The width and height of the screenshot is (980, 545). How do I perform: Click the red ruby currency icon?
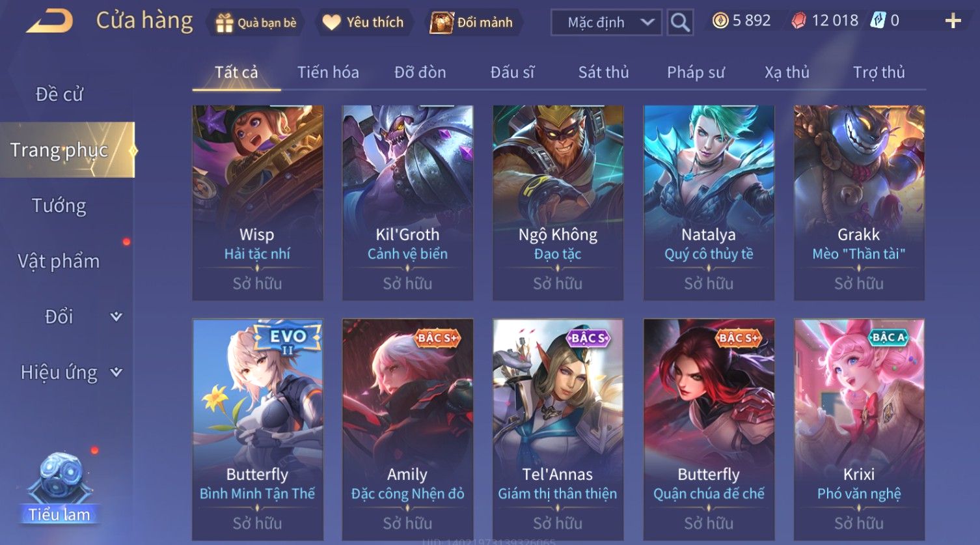tap(798, 21)
